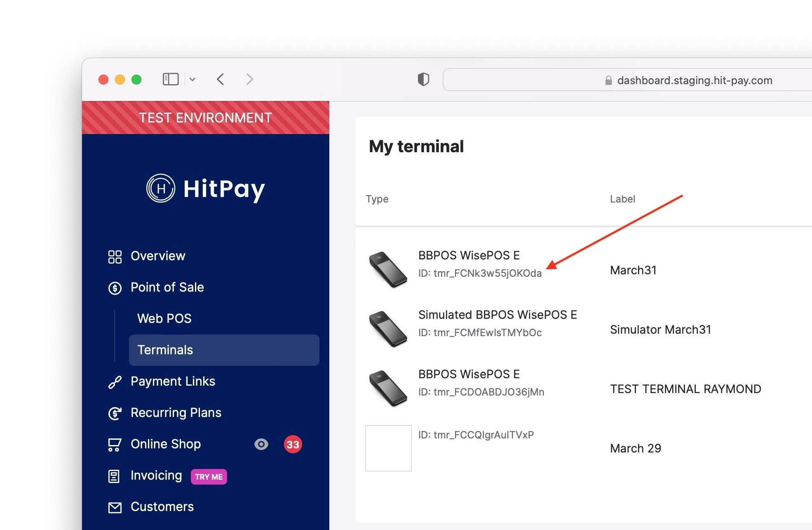This screenshot has width=812, height=530.
Task: Open the Overview menu item
Action: tap(158, 256)
